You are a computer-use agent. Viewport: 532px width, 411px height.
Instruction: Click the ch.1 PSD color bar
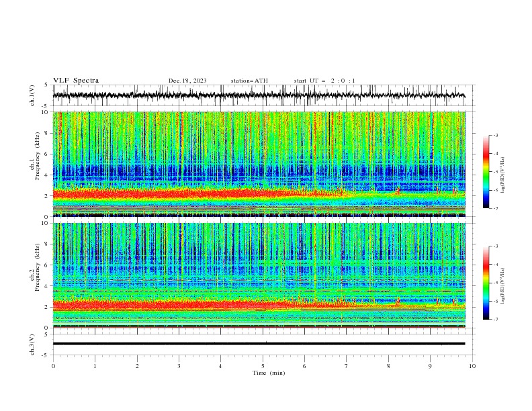point(486,172)
